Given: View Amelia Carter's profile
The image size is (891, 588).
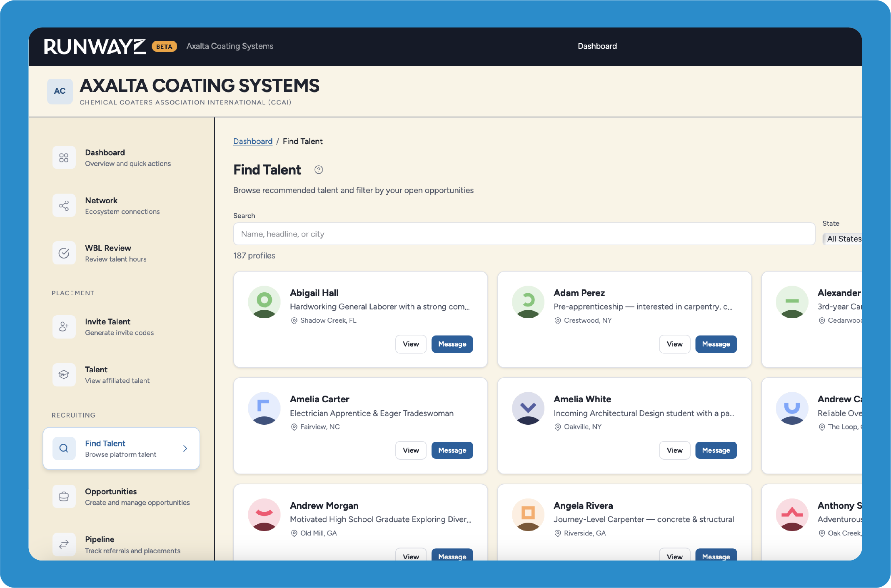Looking at the screenshot, I should [x=411, y=450].
